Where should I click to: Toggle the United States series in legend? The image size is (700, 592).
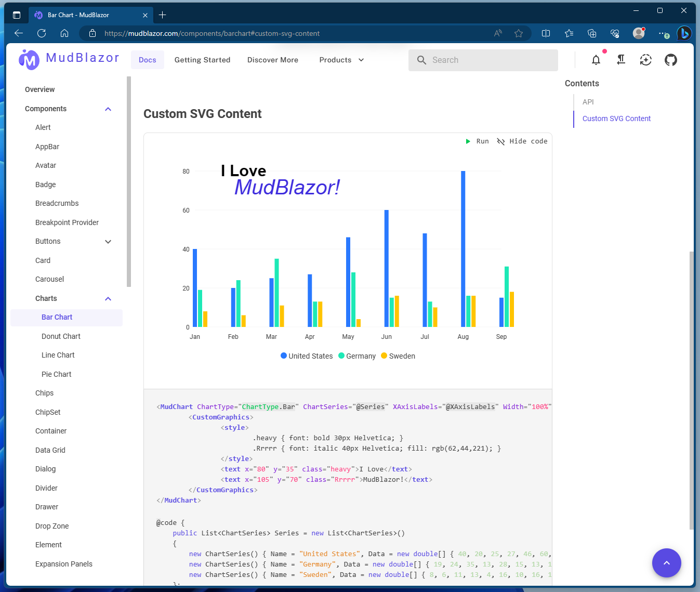pos(306,356)
